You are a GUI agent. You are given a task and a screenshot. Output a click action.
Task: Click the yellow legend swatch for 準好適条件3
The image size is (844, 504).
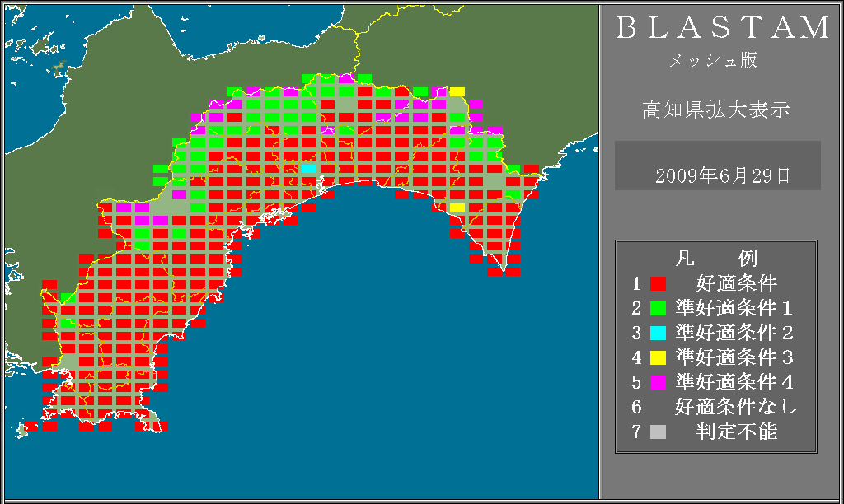658,357
